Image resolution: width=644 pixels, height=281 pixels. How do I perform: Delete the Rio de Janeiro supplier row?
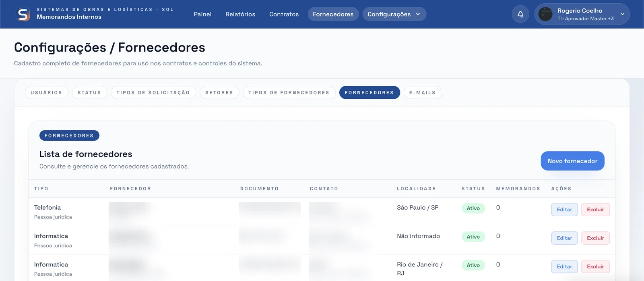point(595,266)
